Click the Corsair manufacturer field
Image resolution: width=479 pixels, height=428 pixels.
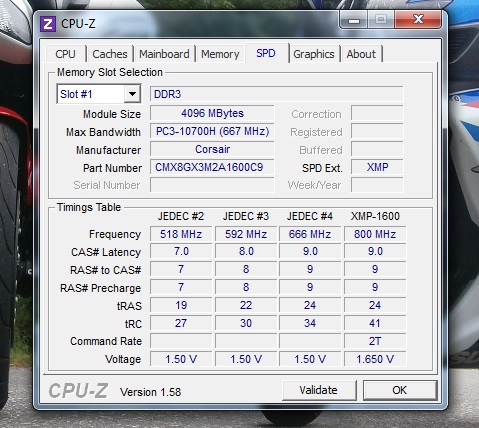tap(212, 149)
